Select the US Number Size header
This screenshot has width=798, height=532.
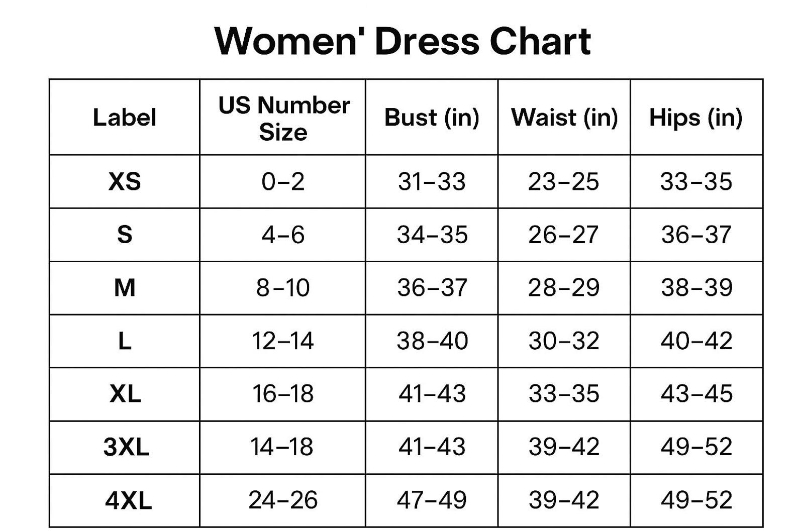coord(283,117)
